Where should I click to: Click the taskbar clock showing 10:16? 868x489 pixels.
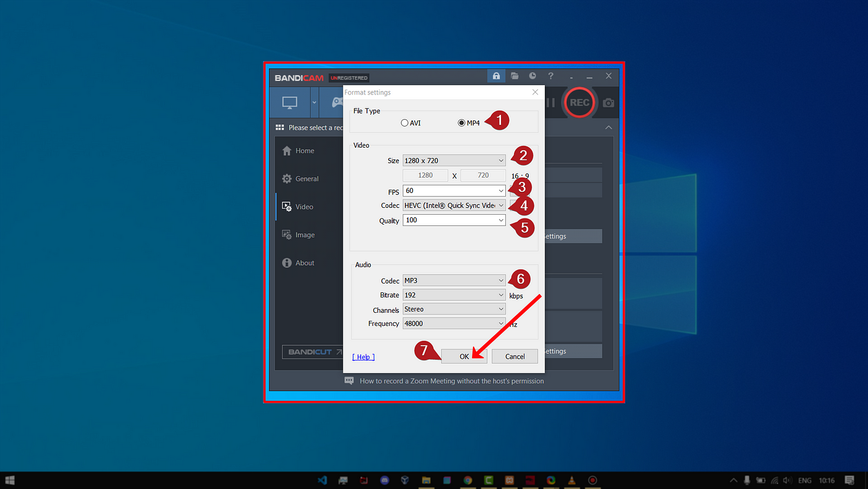click(826, 480)
